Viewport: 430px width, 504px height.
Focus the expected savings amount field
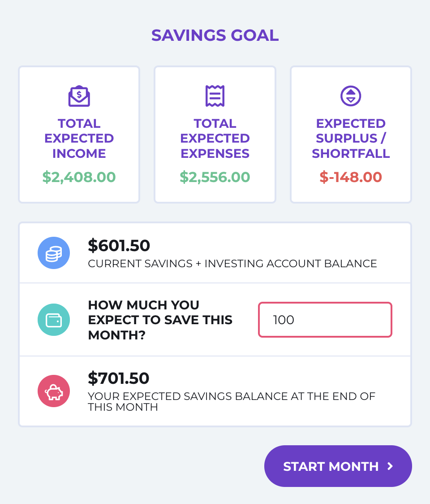(x=325, y=320)
